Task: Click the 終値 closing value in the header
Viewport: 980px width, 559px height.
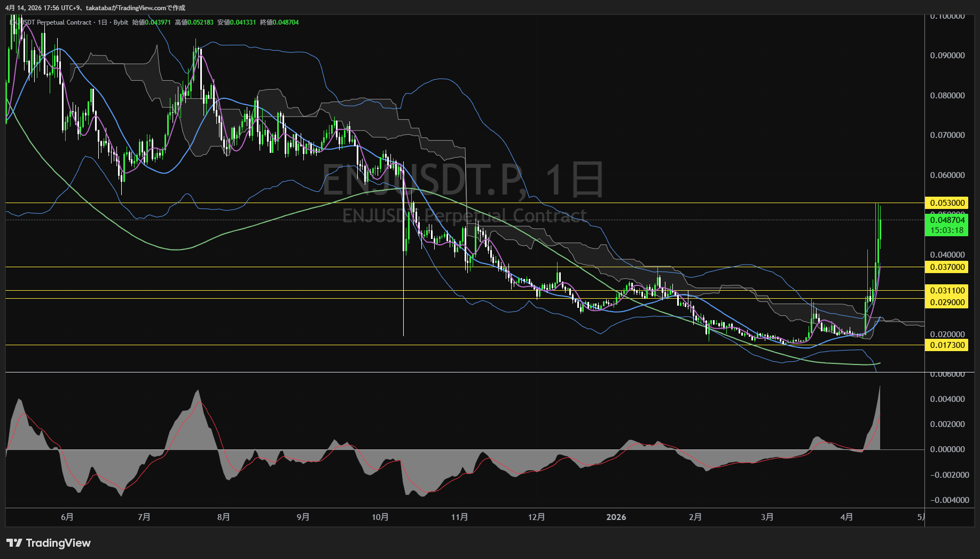Action: 279,22
